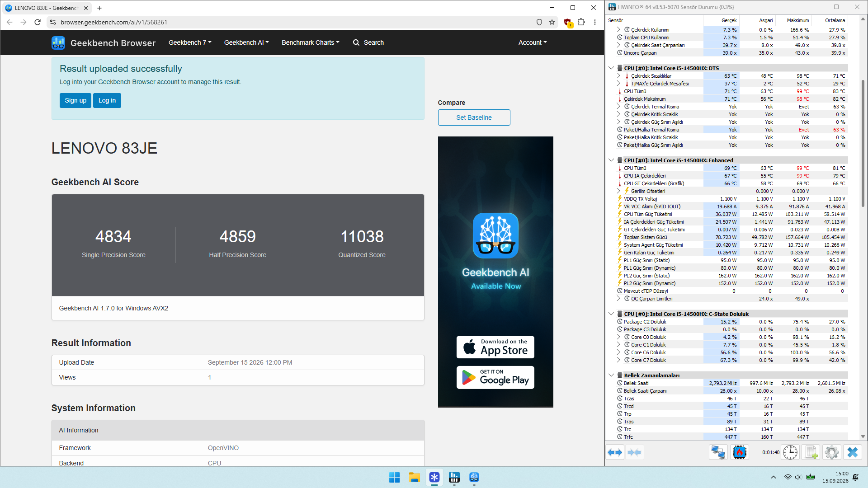Close sensors with blue X icon
This screenshot has width=868, height=488.
tap(853, 452)
